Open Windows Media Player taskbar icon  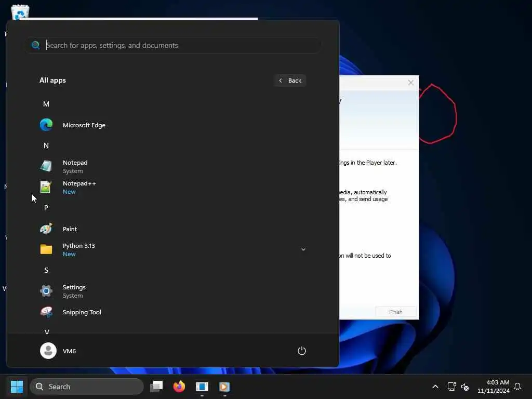[x=224, y=387]
